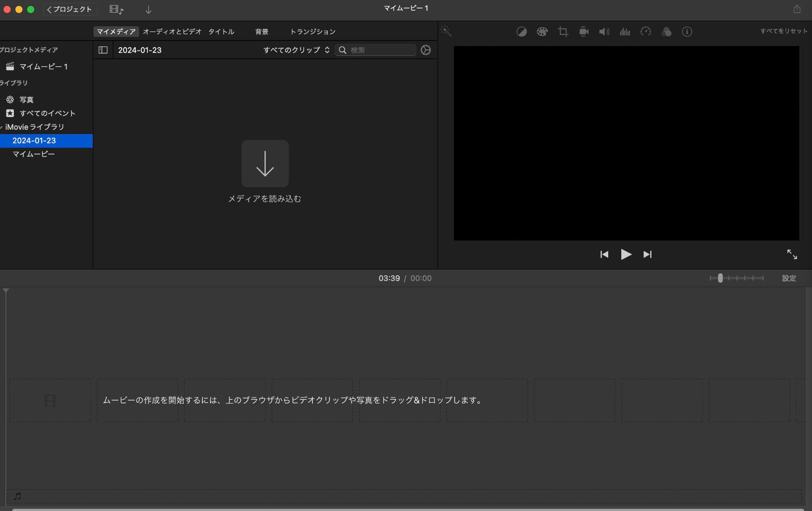The height and width of the screenshot is (511, 812).
Task: Click the timeline horizontal scrollbar
Action: [x=408, y=509]
